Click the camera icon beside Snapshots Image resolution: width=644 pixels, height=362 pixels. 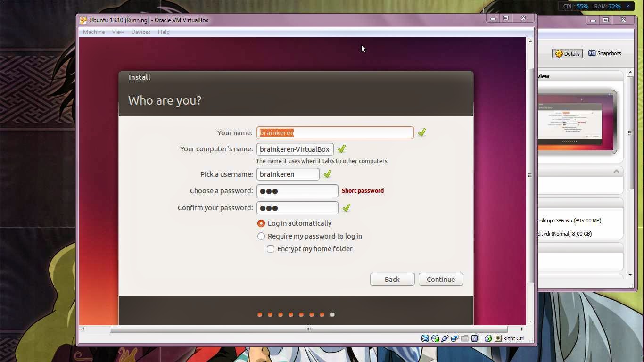pyautogui.click(x=592, y=53)
